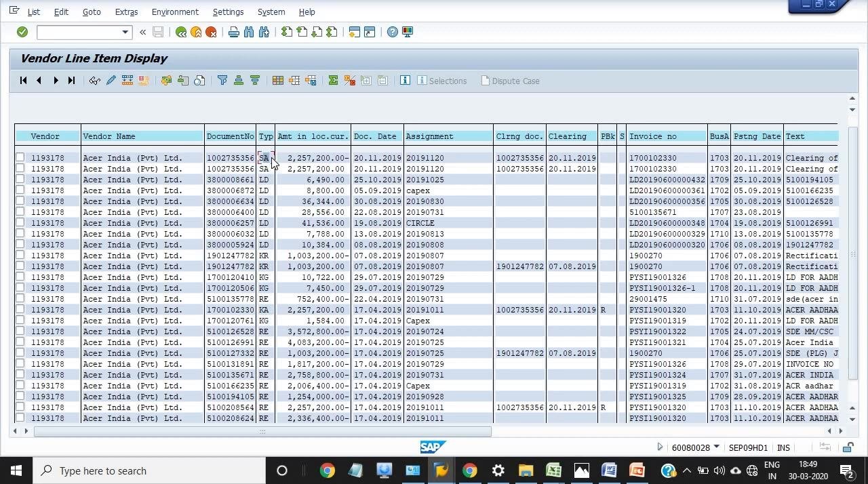Click the Selections button
This screenshot has width=868, height=484.
tap(441, 81)
